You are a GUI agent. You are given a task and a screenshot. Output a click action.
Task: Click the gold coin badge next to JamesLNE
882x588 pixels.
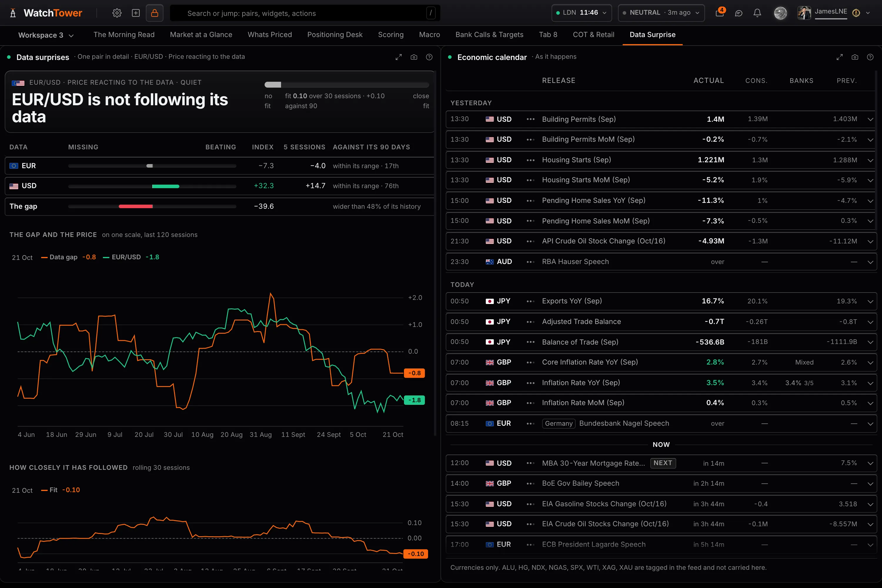click(x=856, y=13)
